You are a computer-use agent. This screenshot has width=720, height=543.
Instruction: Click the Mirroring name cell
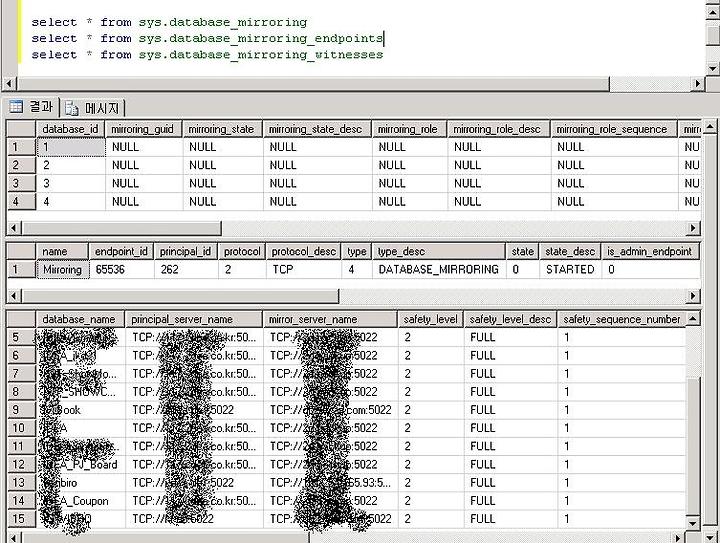(62, 269)
